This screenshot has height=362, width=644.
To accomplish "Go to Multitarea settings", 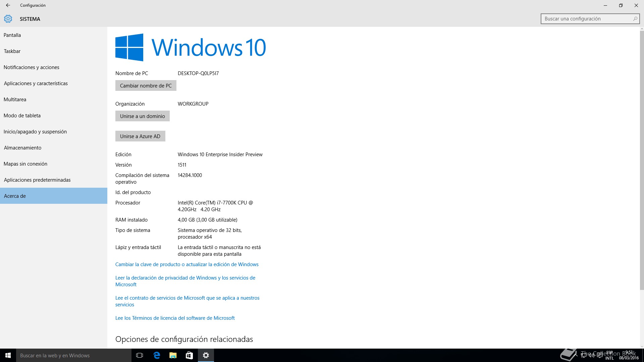I will pyautogui.click(x=54, y=100).
